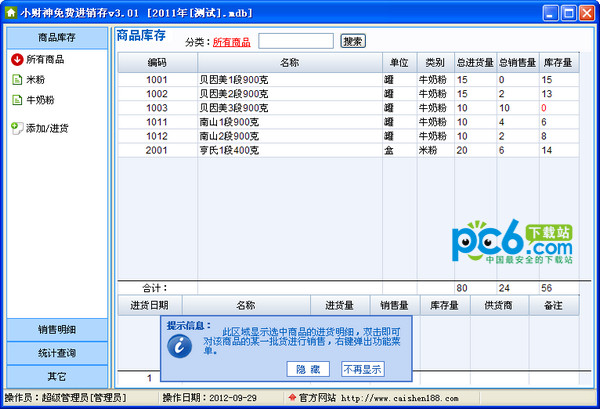Select 所有商品 in the sidebar
Viewport: 600px width, 409px height.
point(45,59)
